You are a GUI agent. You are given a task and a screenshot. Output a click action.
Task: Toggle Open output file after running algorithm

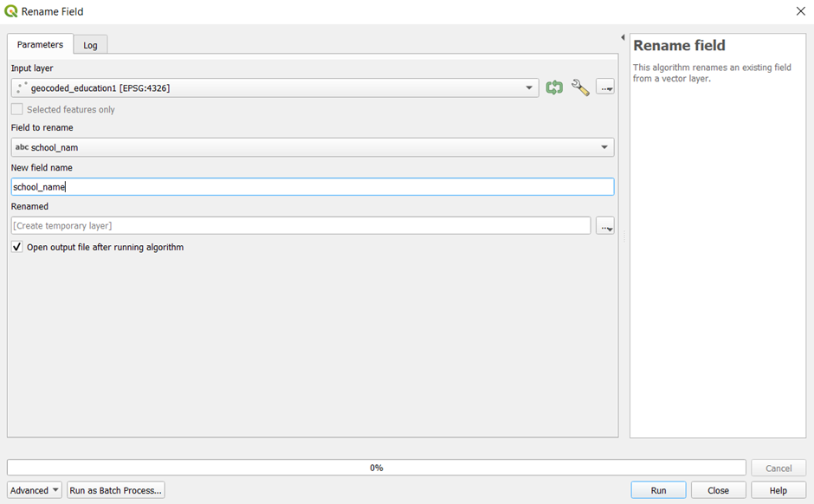click(x=17, y=247)
